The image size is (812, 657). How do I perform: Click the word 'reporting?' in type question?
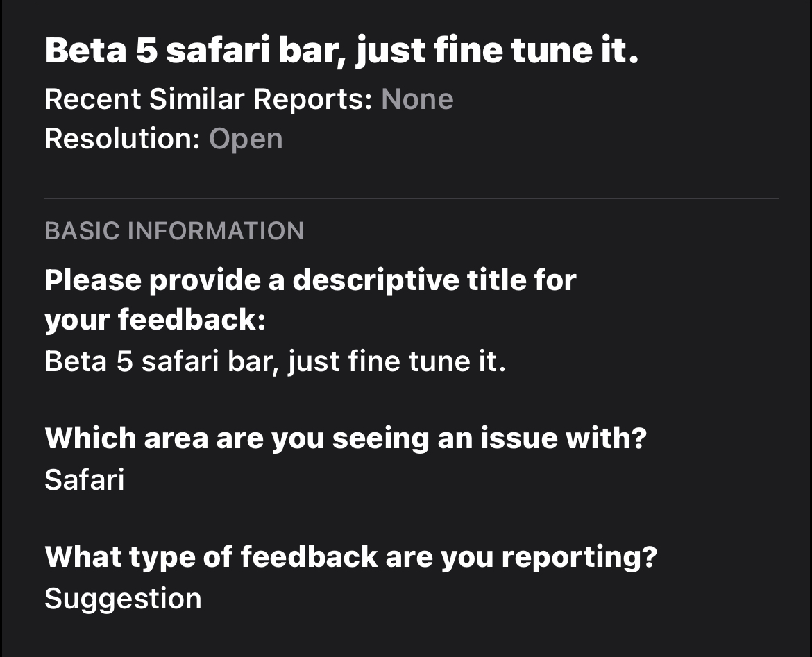[x=580, y=558]
